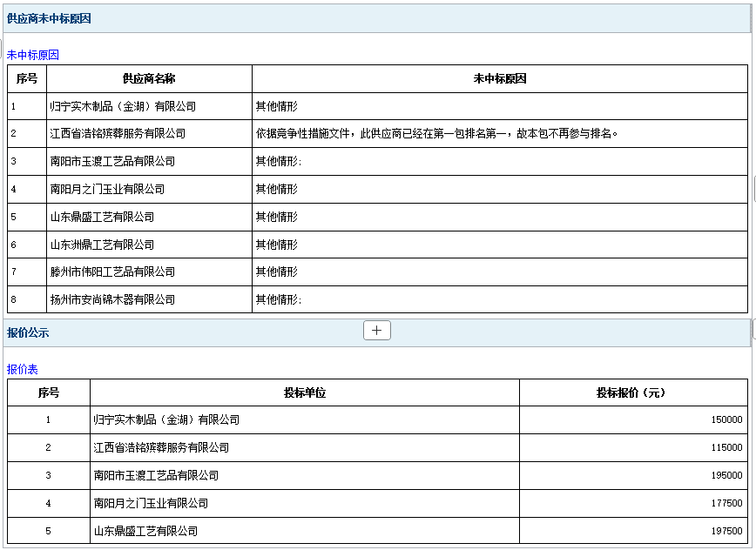Click the 未中标原因 column header
The height and width of the screenshot is (550, 756).
(500, 78)
